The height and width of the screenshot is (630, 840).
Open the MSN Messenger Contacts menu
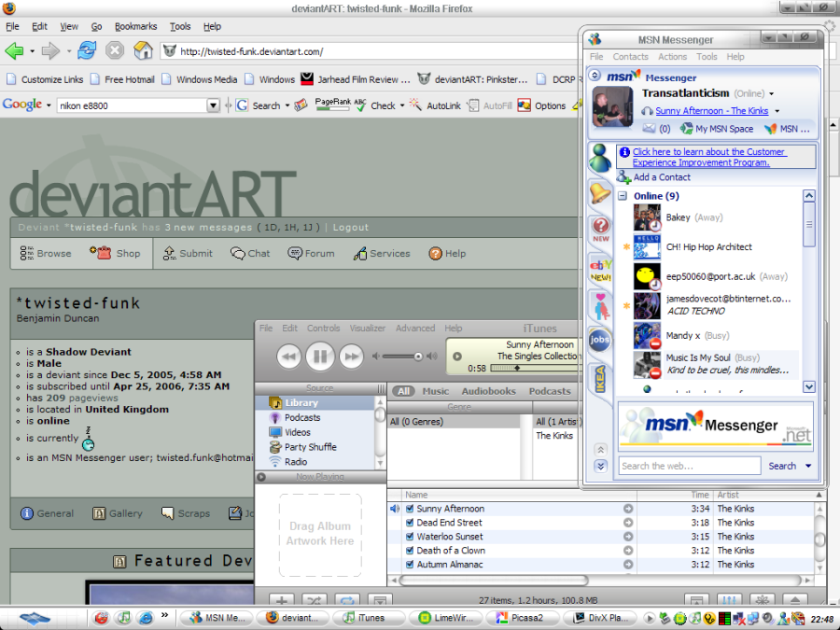[x=631, y=56]
